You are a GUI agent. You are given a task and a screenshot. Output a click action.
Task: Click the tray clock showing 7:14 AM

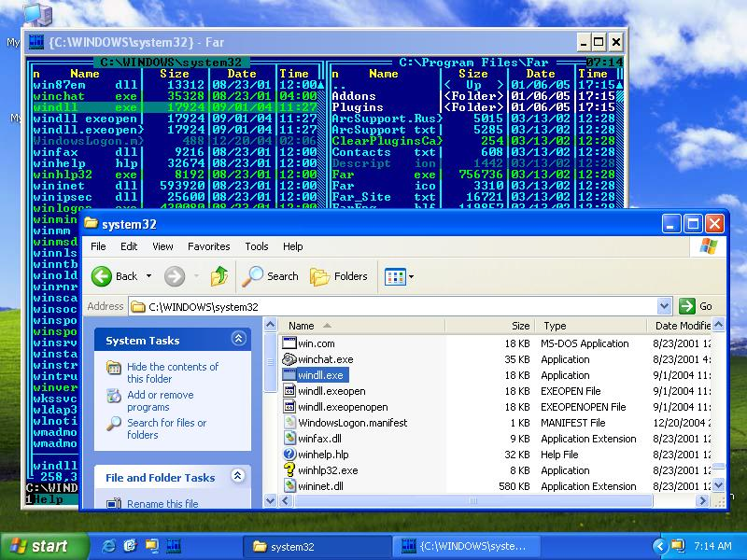tap(712, 546)
